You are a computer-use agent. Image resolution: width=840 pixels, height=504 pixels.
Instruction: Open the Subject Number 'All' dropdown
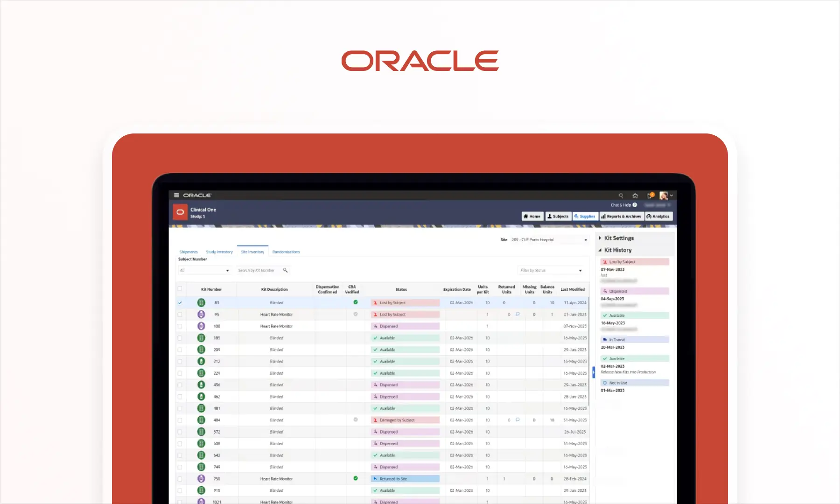pyautogui.click(x=204, y=270)
